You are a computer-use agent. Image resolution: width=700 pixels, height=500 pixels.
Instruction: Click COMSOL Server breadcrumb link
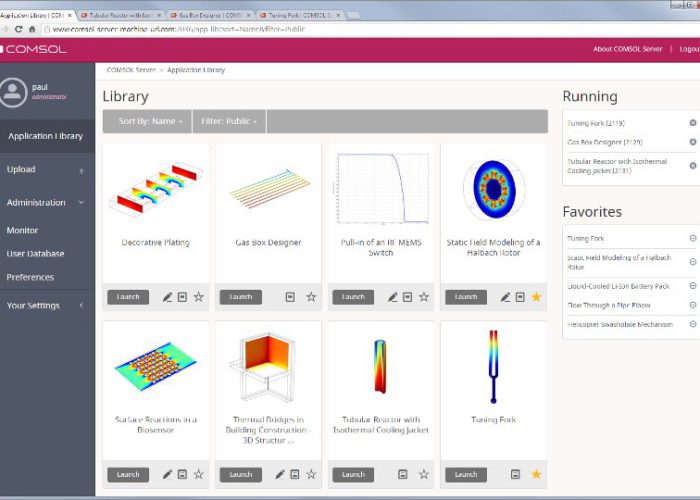(131, 70)
